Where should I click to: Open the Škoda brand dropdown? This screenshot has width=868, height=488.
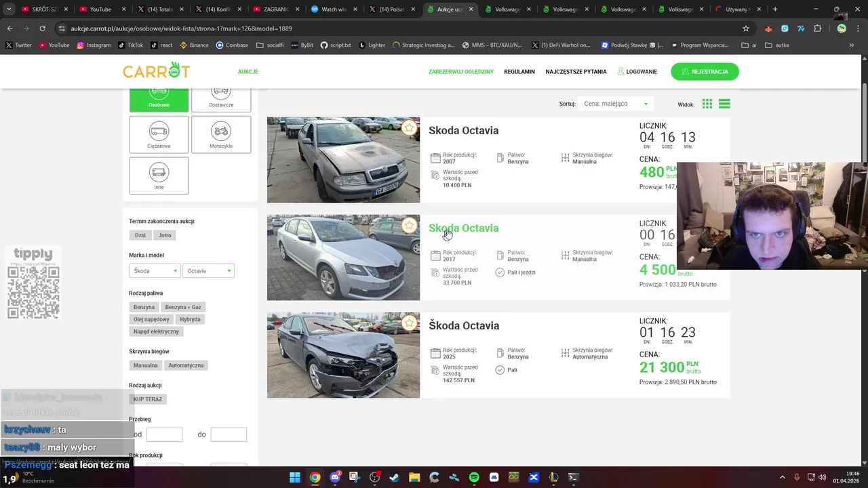pos(155,270)
